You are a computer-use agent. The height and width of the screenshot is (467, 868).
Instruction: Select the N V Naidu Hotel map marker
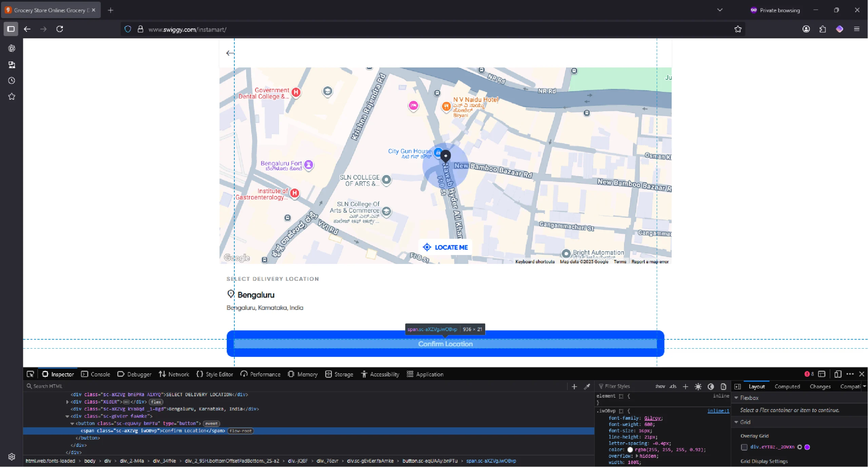coord(446,107)
